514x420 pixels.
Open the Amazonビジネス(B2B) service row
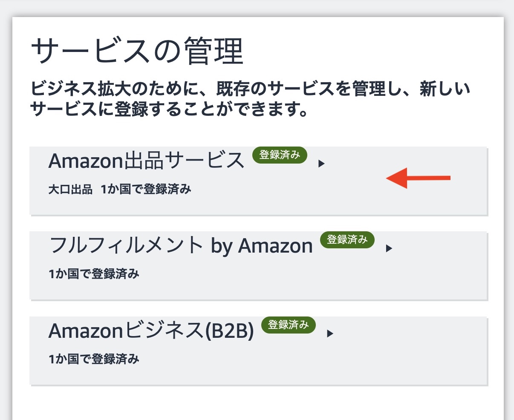[x=258, y=349]
